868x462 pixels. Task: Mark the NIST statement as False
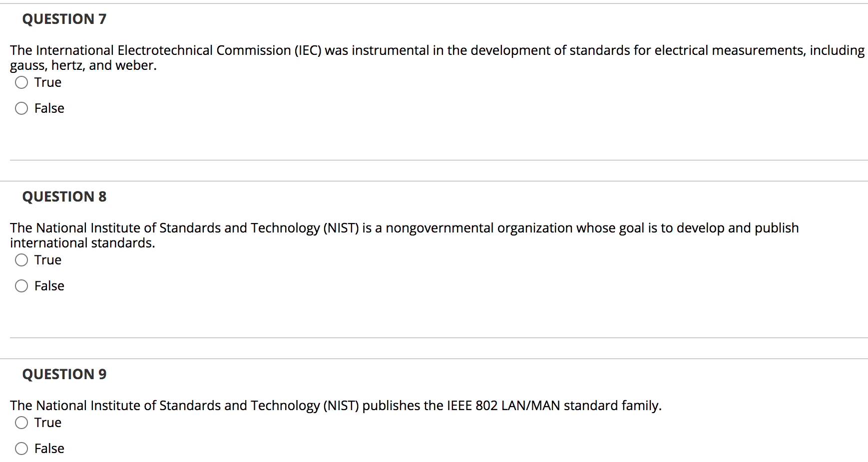coord(21,285)
